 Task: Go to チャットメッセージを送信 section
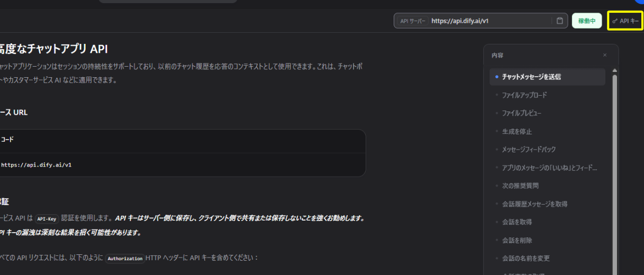click(547, 77)
